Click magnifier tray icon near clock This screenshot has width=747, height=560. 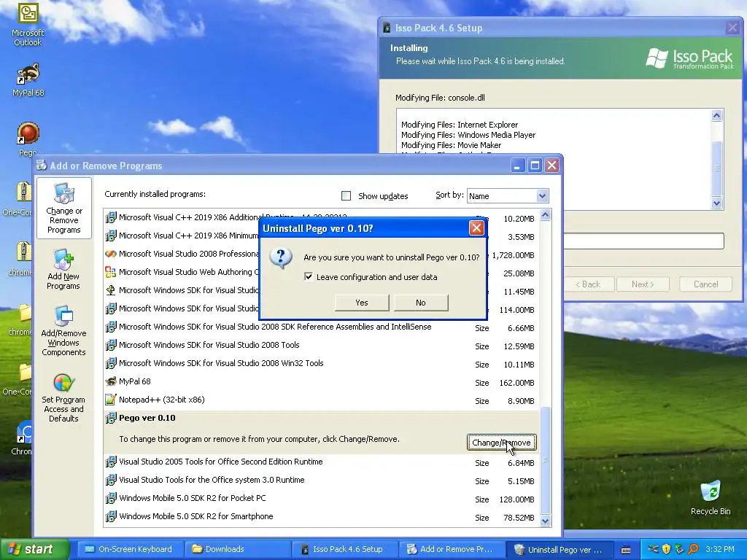click(693, 549)
